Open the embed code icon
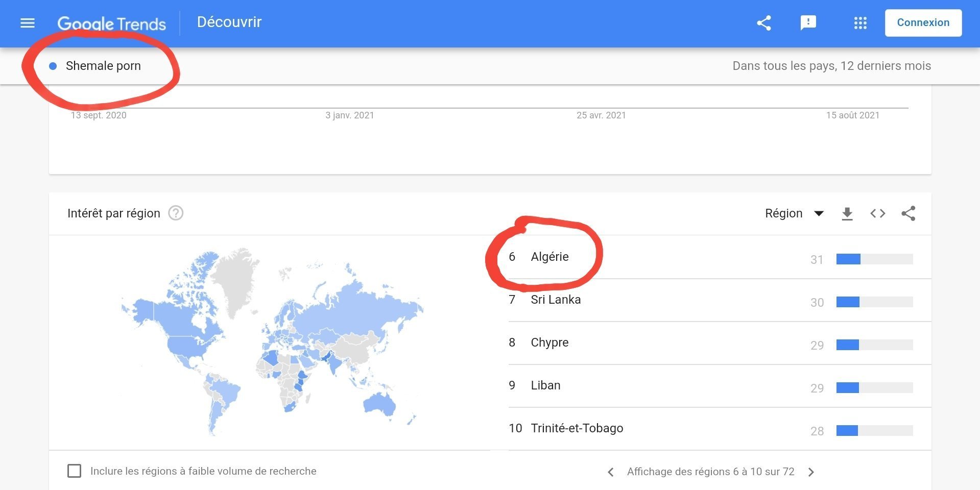 (x=877, y=213)
